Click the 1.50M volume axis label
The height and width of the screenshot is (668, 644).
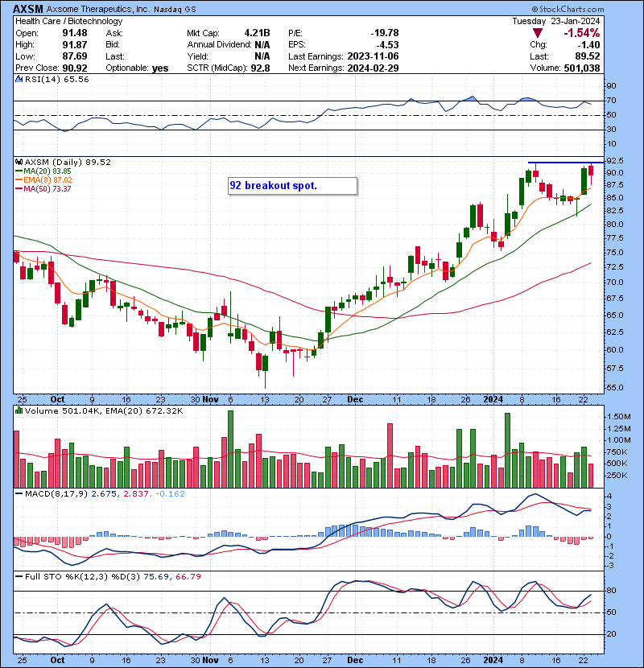click(617, 417)
